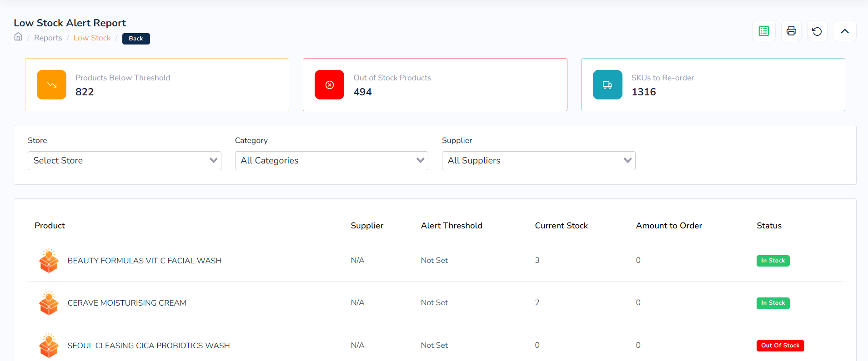Sort by the Supplier column header
Viewport: 868px width, 361px height.
coord(367,226)
